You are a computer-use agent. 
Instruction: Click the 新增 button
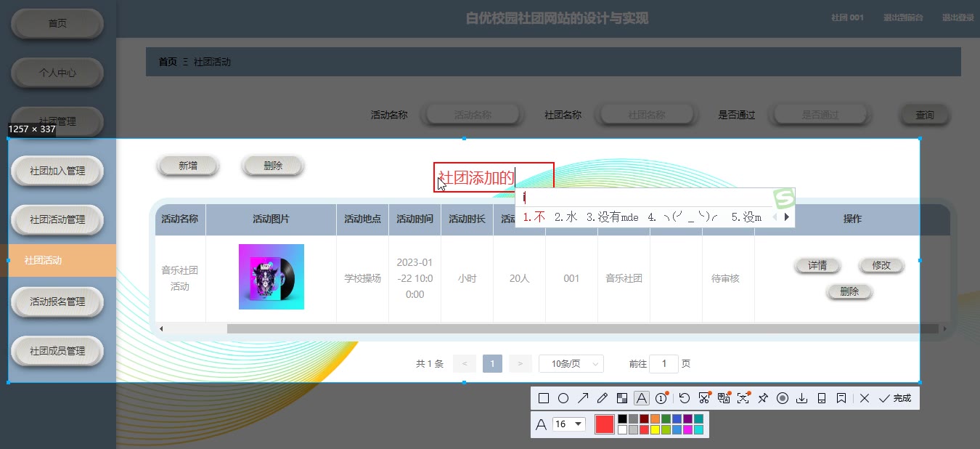click(188, 166)
